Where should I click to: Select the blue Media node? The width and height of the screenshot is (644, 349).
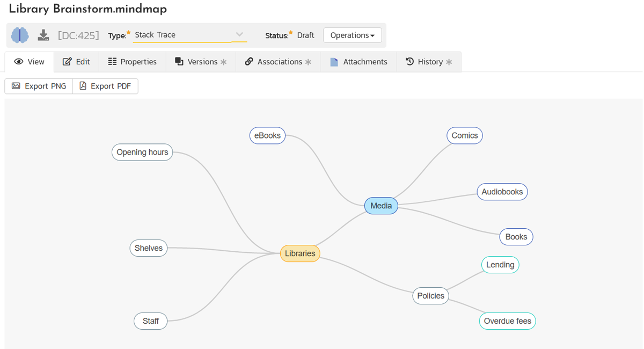pyautogui.click(x=381, y=206)
